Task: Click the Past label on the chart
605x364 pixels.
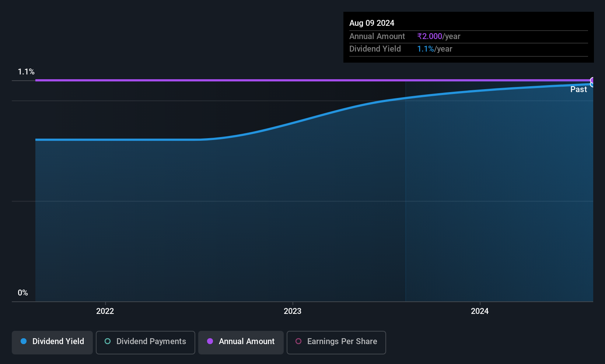Action: (x=578, y=89)
